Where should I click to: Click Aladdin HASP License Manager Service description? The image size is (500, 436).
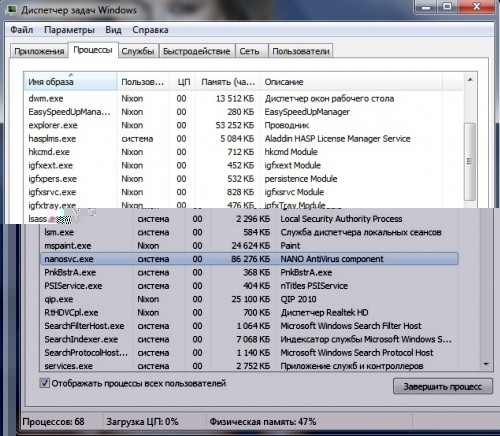(x=338, y=139)
